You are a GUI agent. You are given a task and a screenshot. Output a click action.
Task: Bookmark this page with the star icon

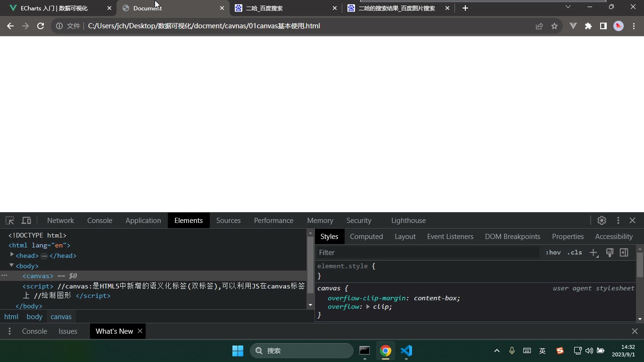click(x=554, y=26)
